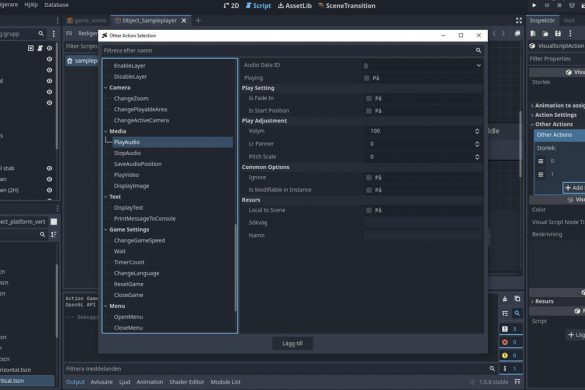The width and height of the screenshot is (585, 390).
Task: Open the Inspector three-dot options menu
Action: point(570,34)
